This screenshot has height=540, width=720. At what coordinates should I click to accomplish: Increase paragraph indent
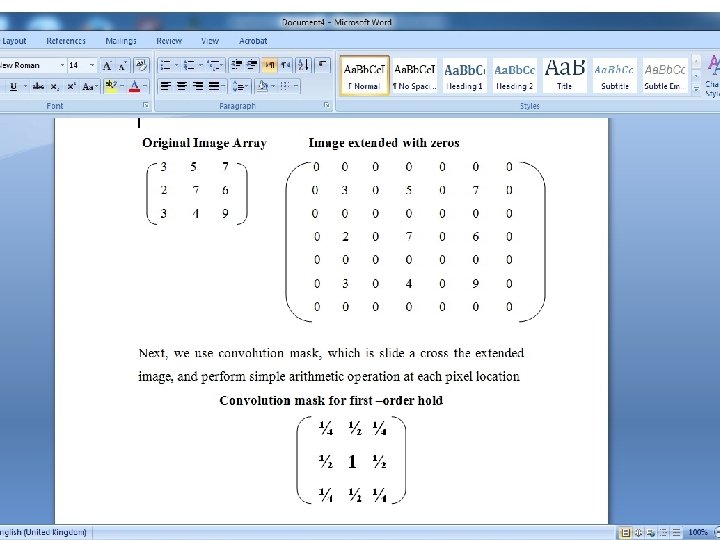tap(252, 65)
